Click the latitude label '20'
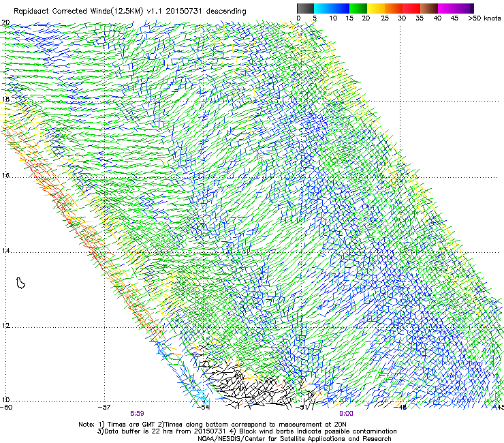 click(x=5, y=22)
